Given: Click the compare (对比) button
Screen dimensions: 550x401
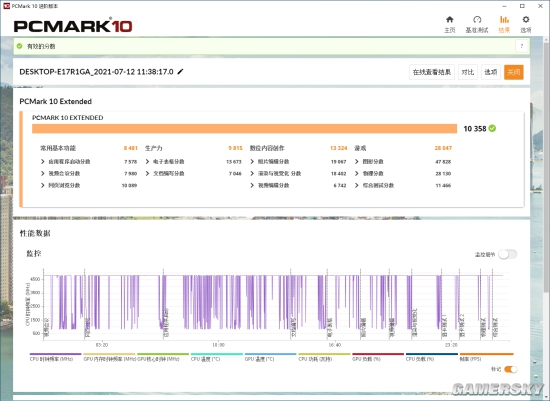Looking at the screenshot, I should coord(468,72).
